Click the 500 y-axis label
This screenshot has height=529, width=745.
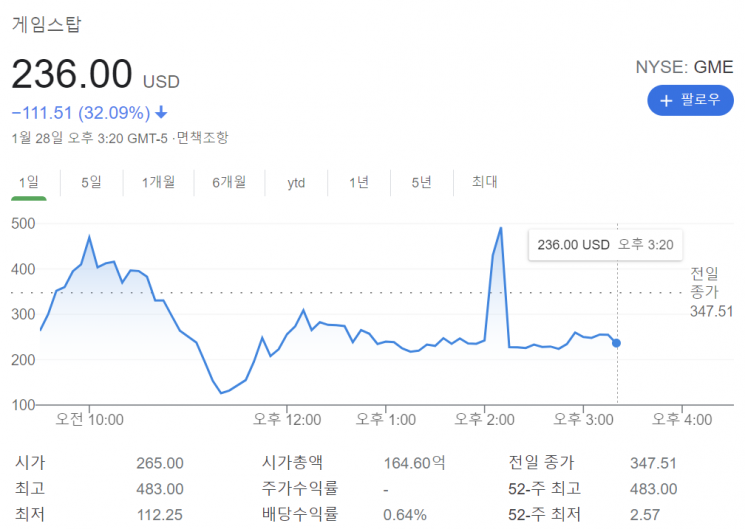point(23,223)
